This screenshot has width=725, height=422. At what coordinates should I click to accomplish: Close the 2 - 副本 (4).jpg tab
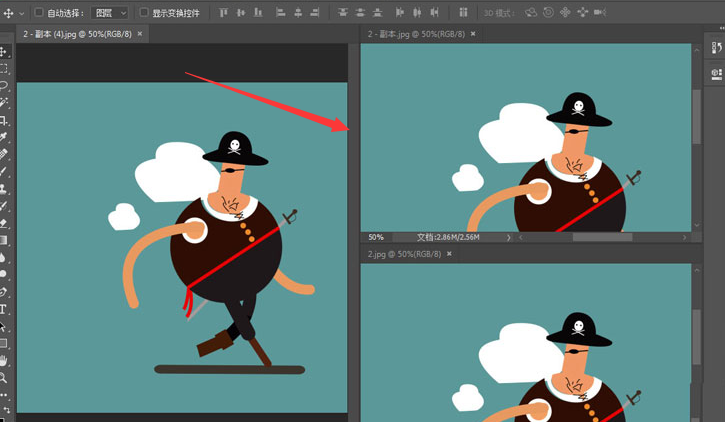click(x=140, y=34)
